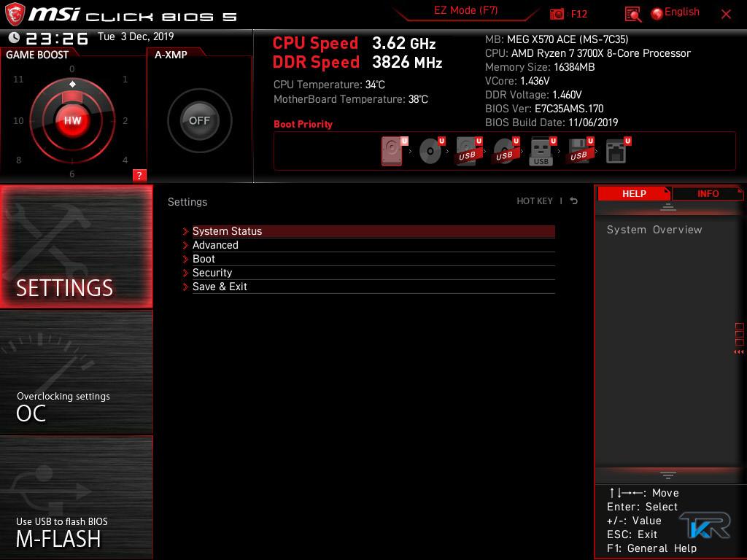Click the clock icon beside the time

(14, 38)
